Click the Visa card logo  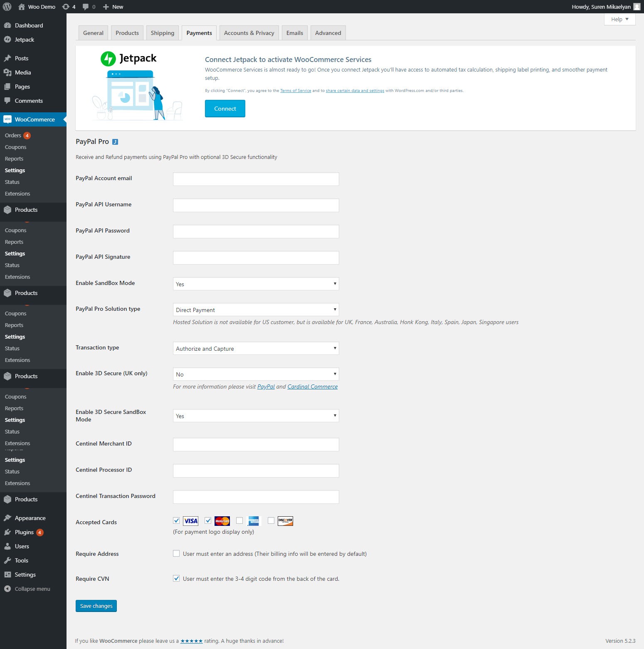(191, 521)
